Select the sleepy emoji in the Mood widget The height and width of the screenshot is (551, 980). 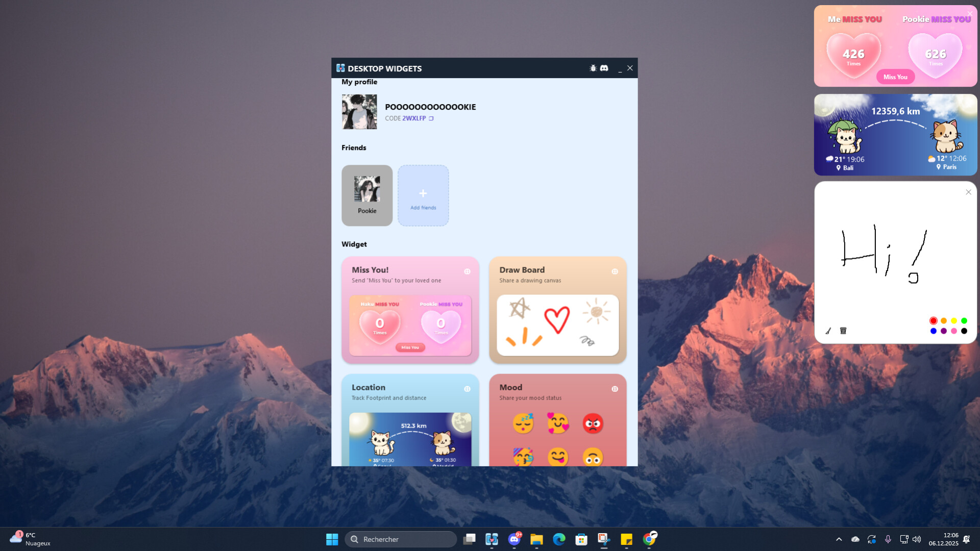(x=523, y=423)
